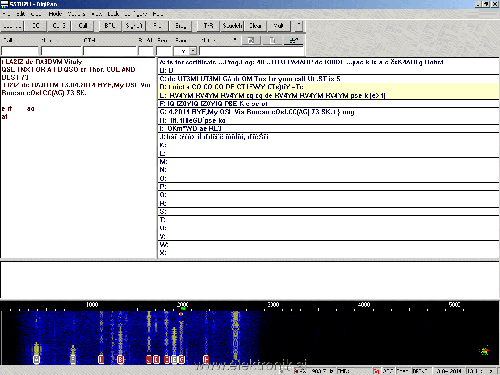Click the 3000 Hz scale label
The height and width of the screenshot is (375, 500).
pos(273,304)
